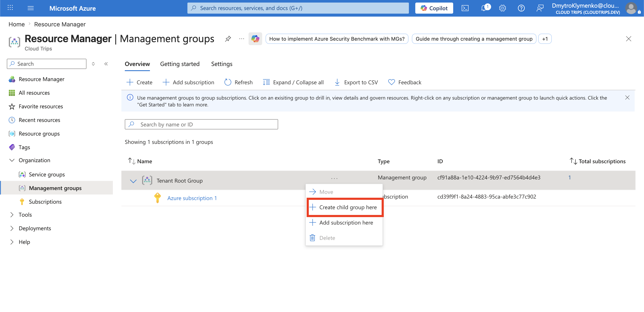The width and height of the screenshot is (644, 312).
Task: Collapse the Tenant Root Group row chevron
Action: tap(133, 181)
